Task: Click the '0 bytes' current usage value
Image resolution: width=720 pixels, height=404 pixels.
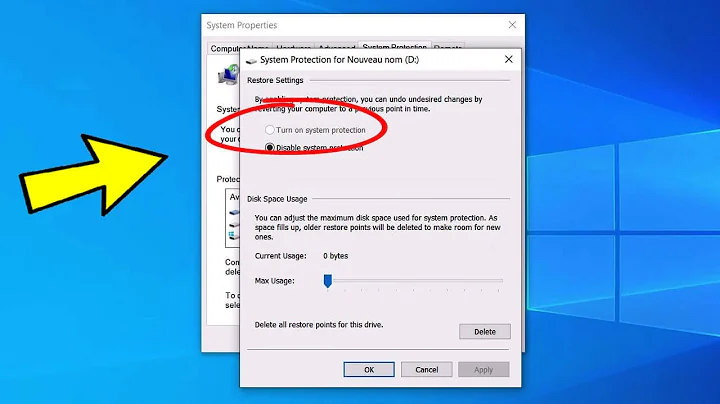Action: click(x=336, y=256)
